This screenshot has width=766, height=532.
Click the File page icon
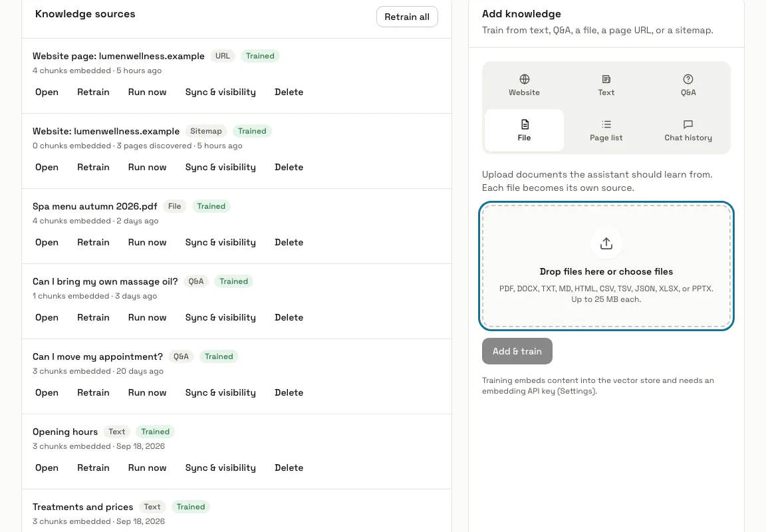tap(524, 124)
